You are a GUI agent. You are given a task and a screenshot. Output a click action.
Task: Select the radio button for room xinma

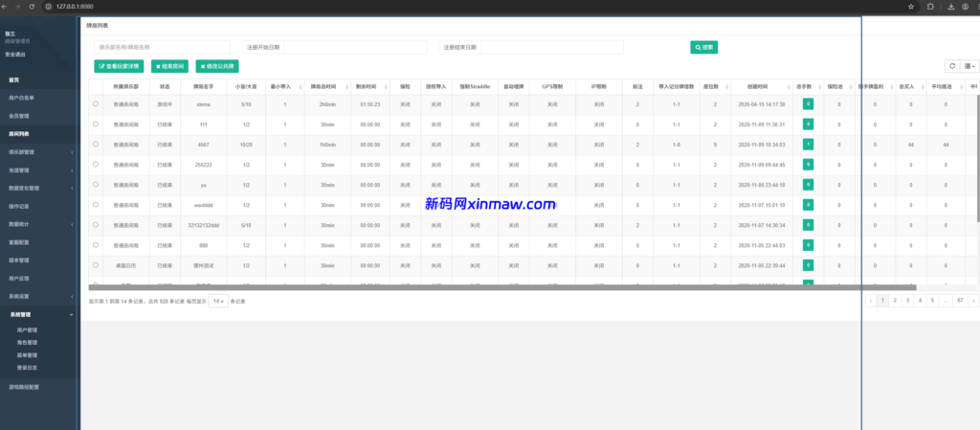tap(96, 103)
